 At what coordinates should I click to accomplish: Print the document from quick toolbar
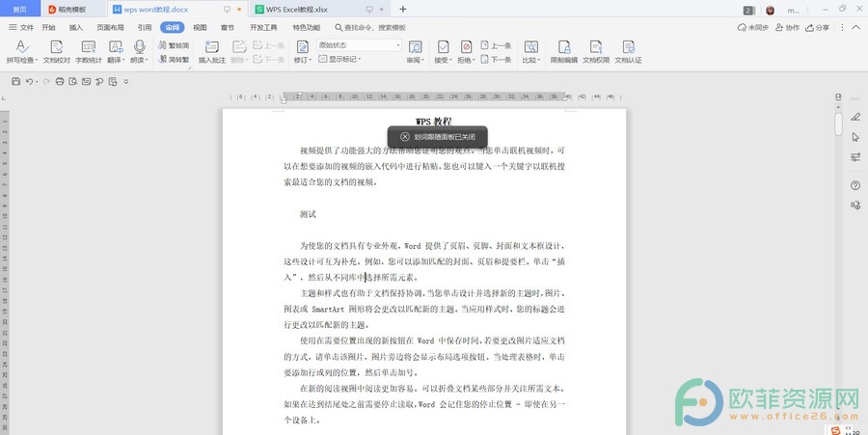(x=60, y=81)
